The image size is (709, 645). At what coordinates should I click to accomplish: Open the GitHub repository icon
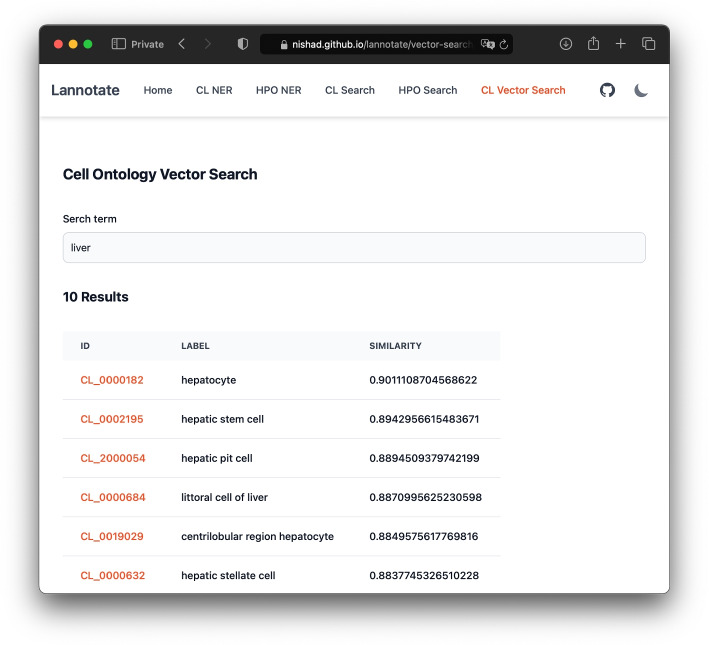607,90
